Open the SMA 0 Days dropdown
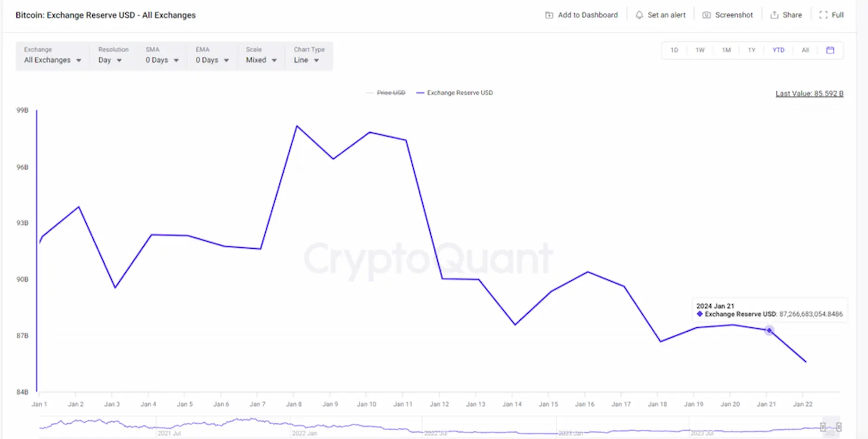The width and height of the screenshot is (868, 439). 162,60
